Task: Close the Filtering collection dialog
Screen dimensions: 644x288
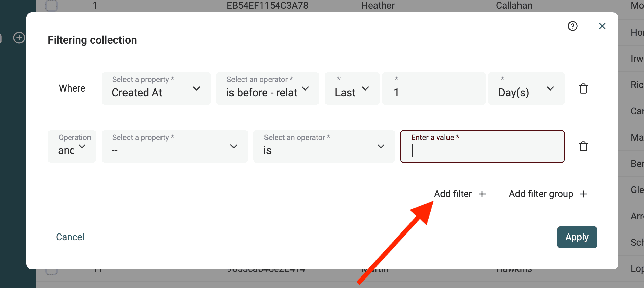Action: 602,26
